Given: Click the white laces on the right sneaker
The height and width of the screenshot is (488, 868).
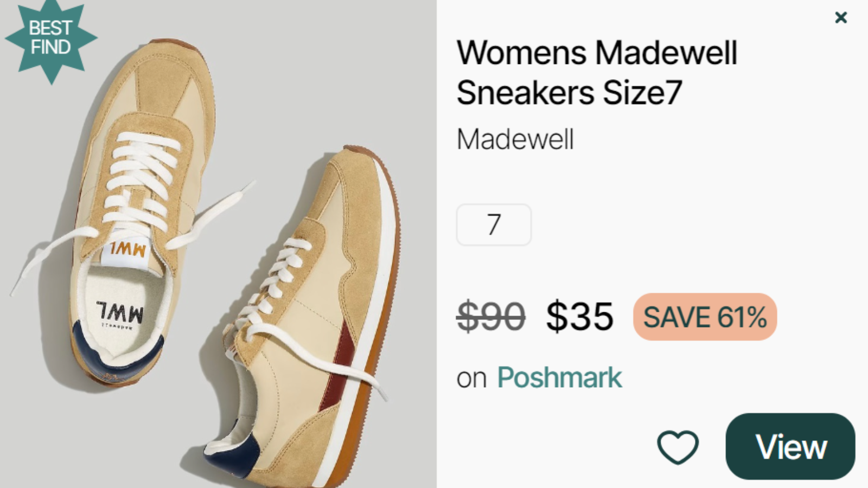Looking at the screenshot, I should tap(282, 271).
